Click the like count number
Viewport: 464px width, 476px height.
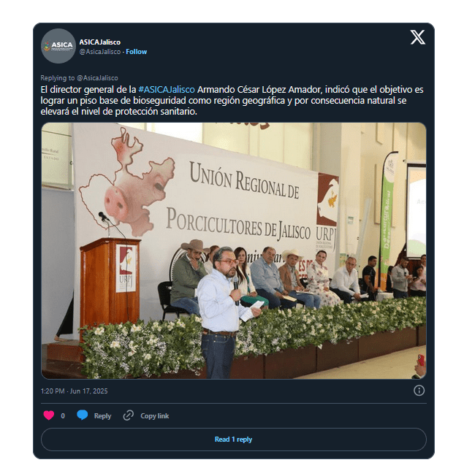63,415
